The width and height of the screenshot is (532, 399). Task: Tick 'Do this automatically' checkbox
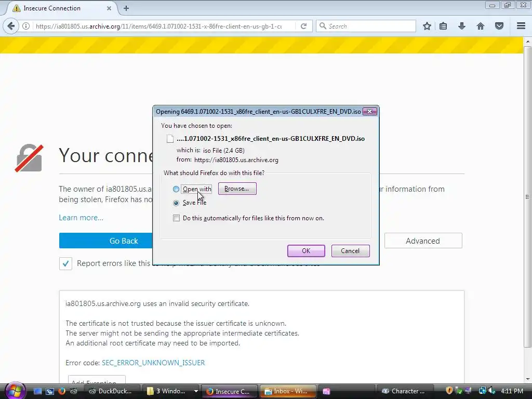(176, 218)
